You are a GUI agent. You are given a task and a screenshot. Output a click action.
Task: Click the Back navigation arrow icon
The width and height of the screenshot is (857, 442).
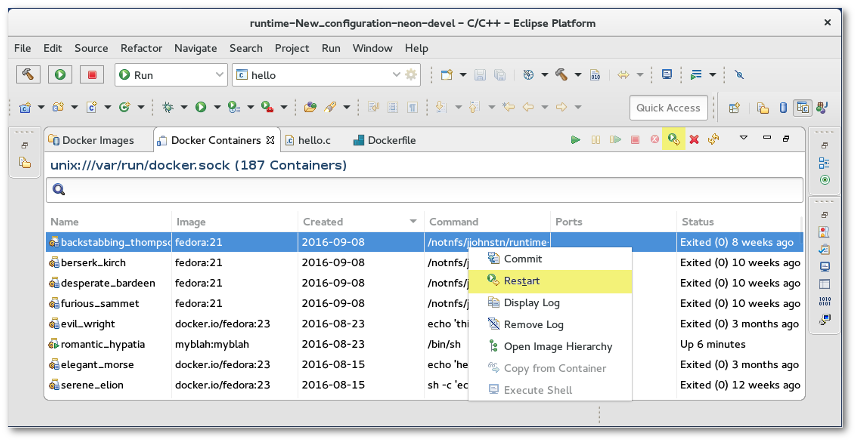click(528, 107)
